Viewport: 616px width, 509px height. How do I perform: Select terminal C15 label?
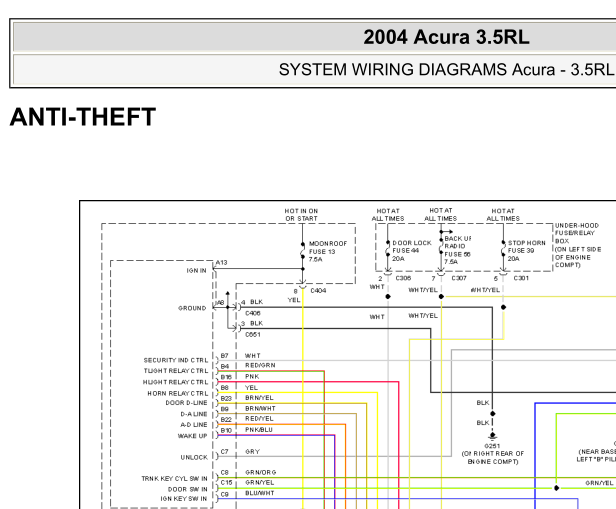226,483
